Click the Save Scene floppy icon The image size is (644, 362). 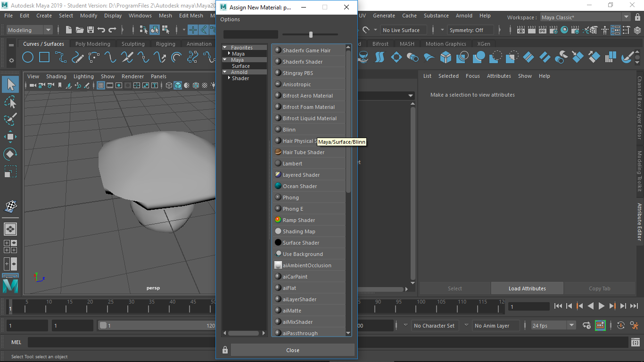tap(91, 30)
